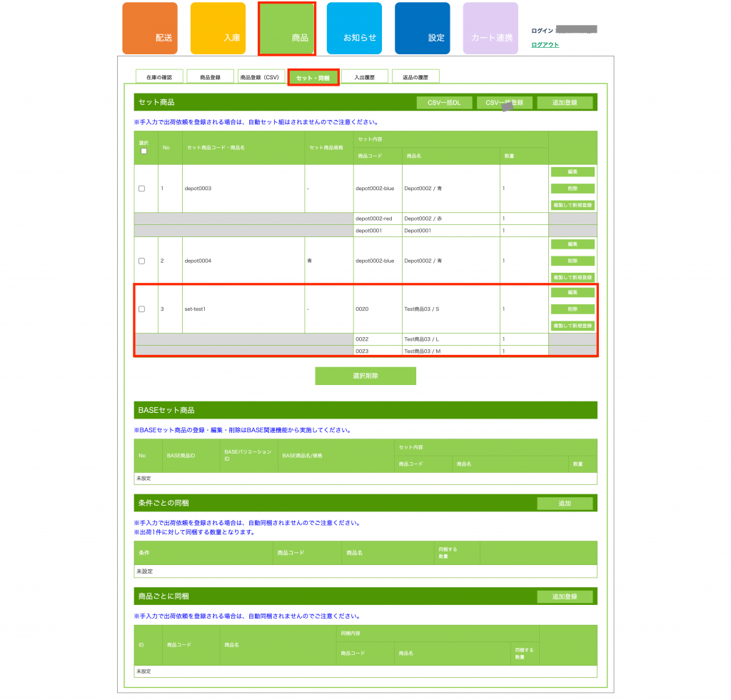The width and height of the screenshot is (731, 700).
Task: Tick the checkbox for set-test1 row
Action: coord(141,309)
